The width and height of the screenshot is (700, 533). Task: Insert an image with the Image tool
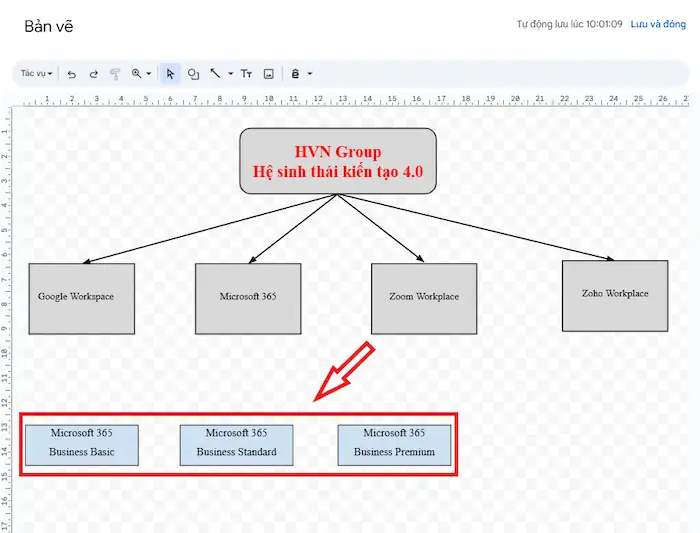click(x=268, y=74)
